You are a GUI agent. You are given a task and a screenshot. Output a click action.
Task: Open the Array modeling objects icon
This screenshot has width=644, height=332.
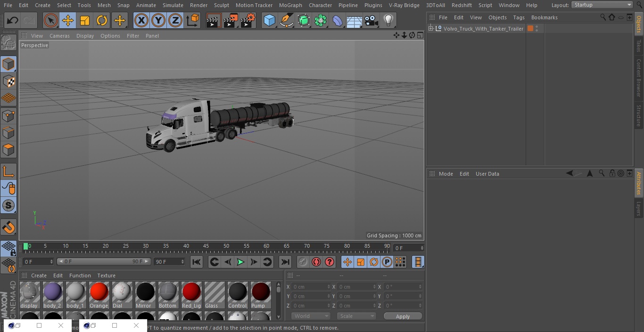pyautogui.click(x=321, y=21)
